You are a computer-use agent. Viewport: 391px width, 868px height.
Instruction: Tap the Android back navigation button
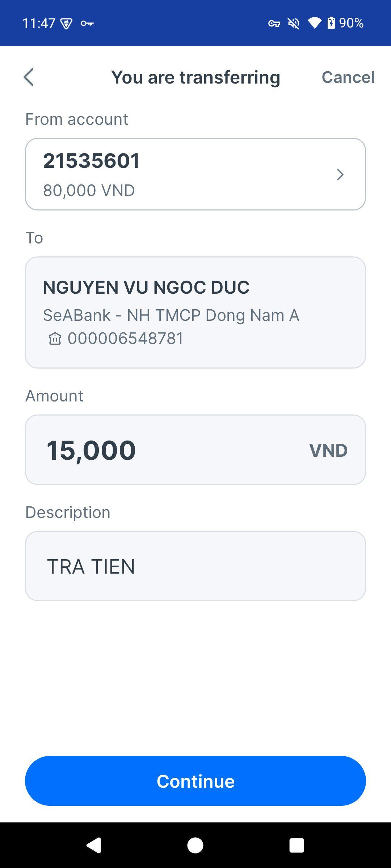click(x=94, y=846)
